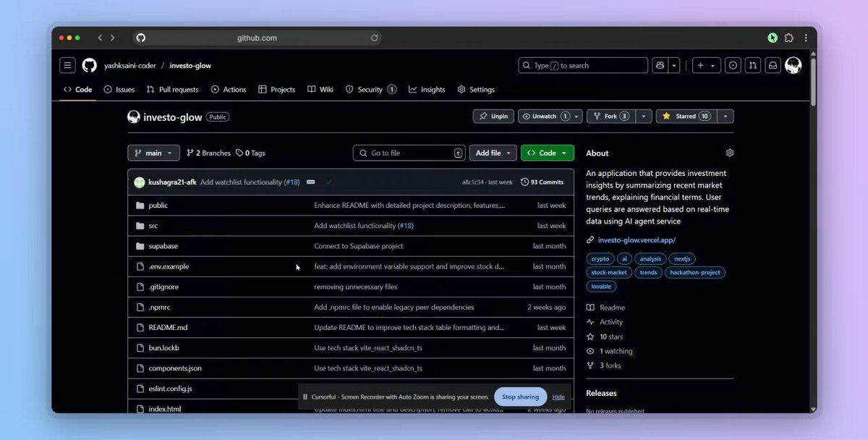
Task: Expand the Unwatch dropdown arrow
Action: point(576,116)
